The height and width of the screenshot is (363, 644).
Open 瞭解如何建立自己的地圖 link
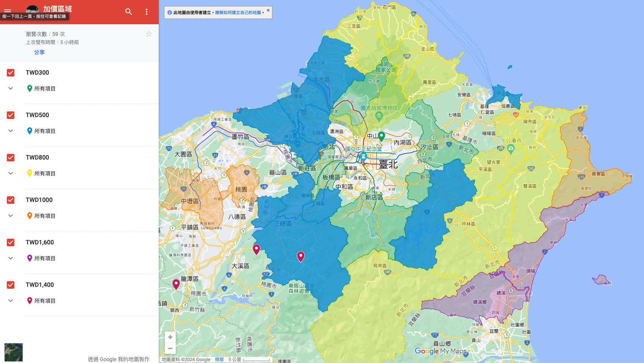click(x=238, y=13)
